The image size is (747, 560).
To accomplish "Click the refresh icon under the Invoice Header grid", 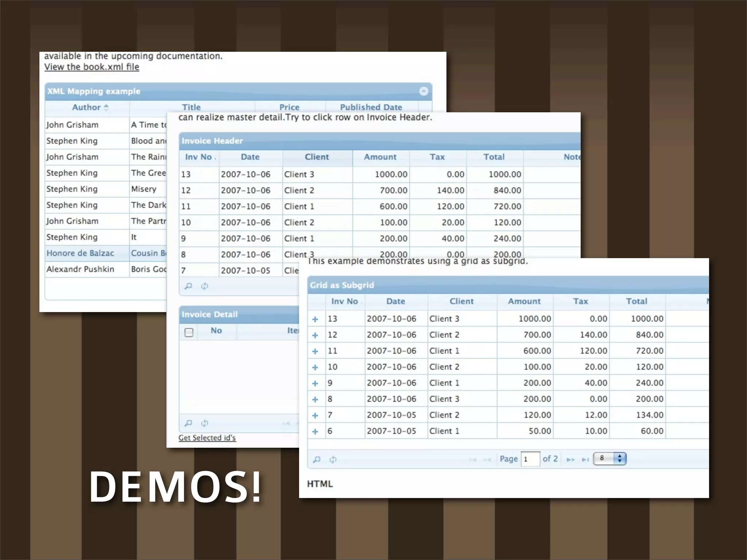I will [x=205, y=286].
